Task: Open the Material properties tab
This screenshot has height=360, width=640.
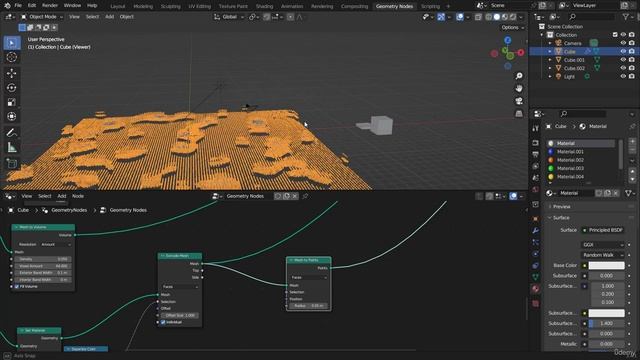Action: pos(536,289)
